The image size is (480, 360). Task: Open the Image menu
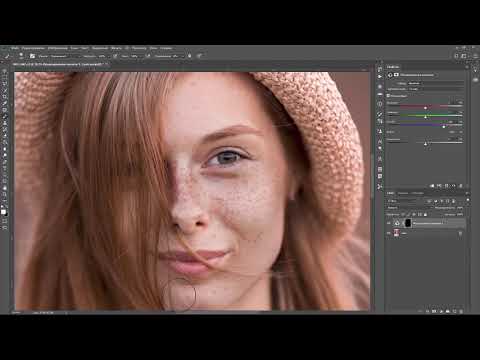tap(57, 48)
